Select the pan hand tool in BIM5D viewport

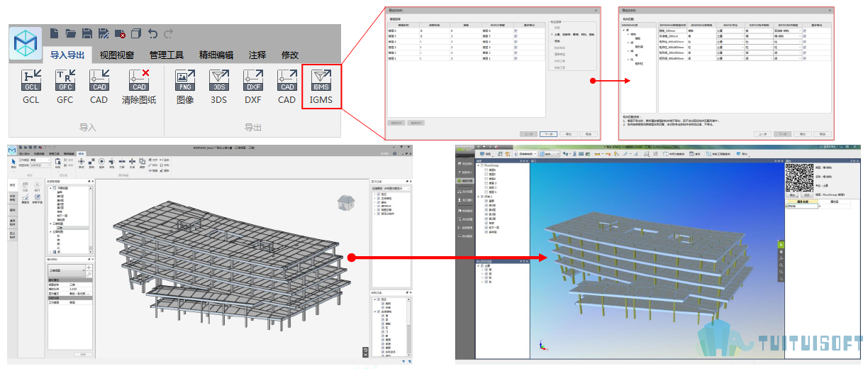(x=781, y=252)
